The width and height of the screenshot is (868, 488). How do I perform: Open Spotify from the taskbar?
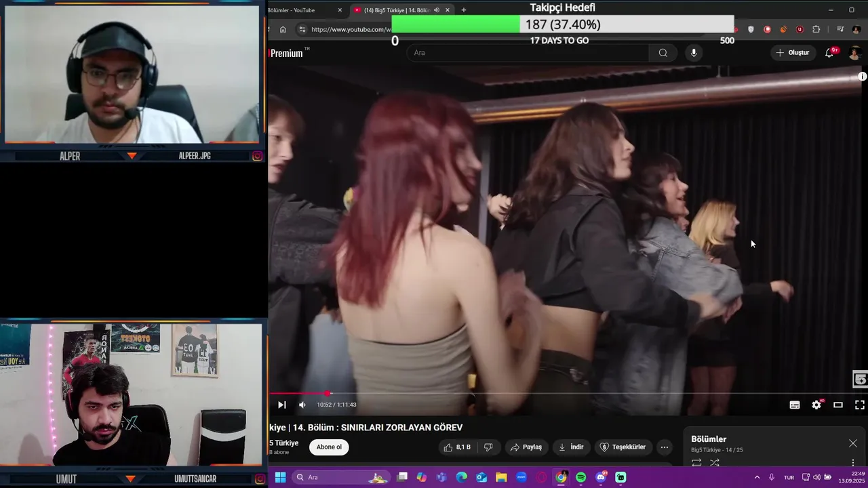[x=581, y=477]
